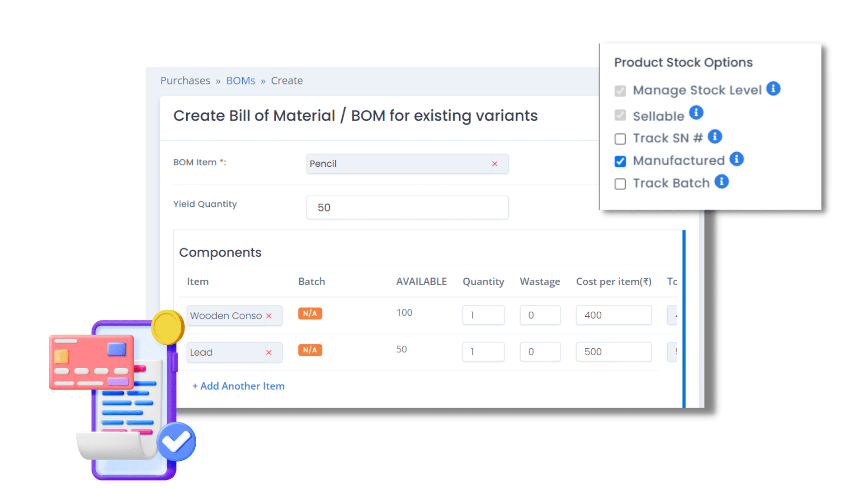Navigate to BOMs via the breadcrumb
The image size is (868, 488).
[x=241, y=80]
